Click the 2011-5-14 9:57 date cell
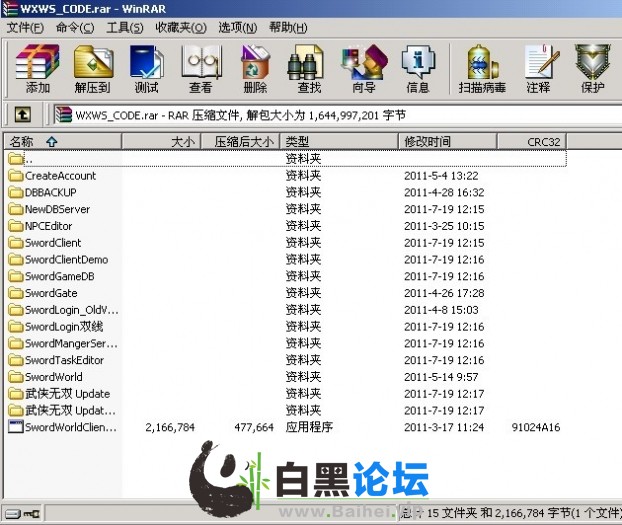 pos(441,377)
